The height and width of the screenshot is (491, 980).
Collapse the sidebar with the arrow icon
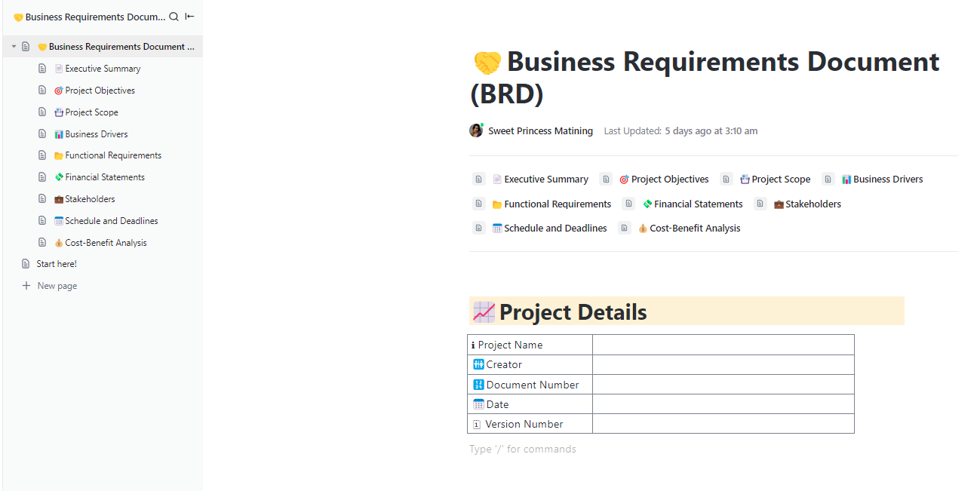coord(190,17)
